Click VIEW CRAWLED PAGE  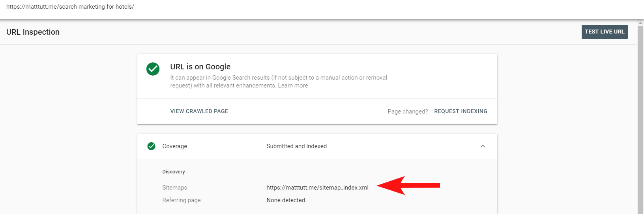pyautogui.click(x=199, y=111)
